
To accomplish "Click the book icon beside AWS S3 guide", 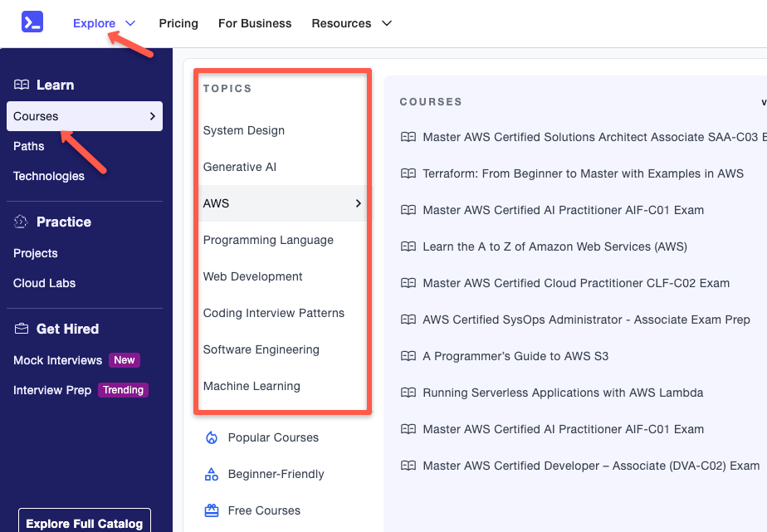I will 408,356.
